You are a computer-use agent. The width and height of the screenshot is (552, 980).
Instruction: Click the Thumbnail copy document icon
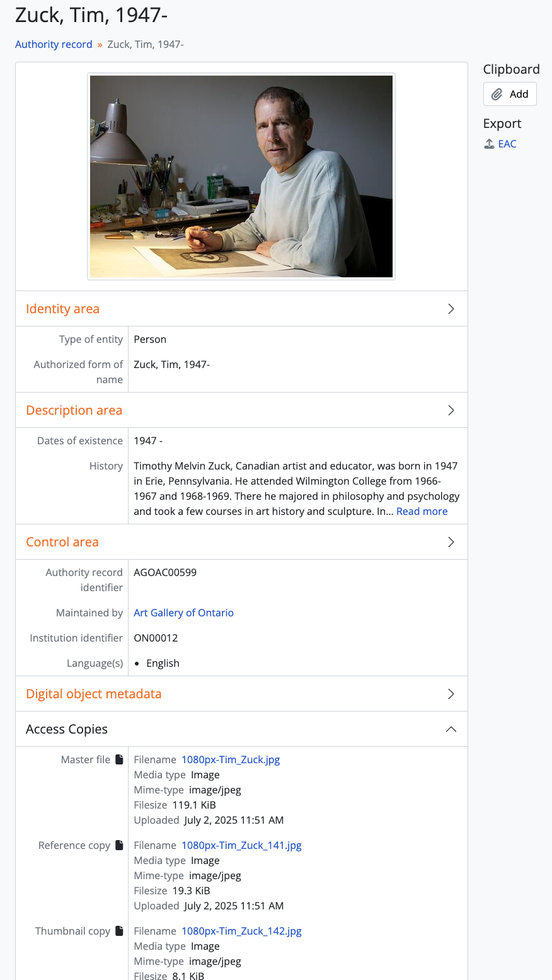[x=120, y=931]
